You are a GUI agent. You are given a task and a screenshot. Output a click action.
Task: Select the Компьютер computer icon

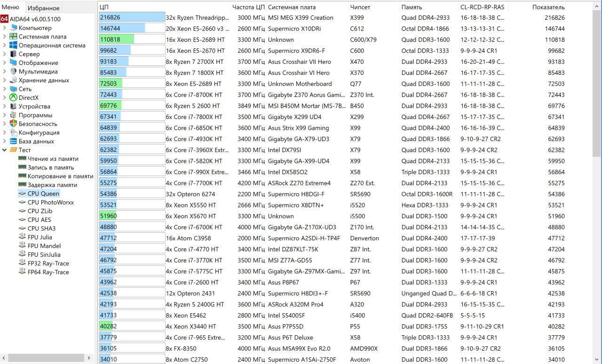[x=14, y=28]
